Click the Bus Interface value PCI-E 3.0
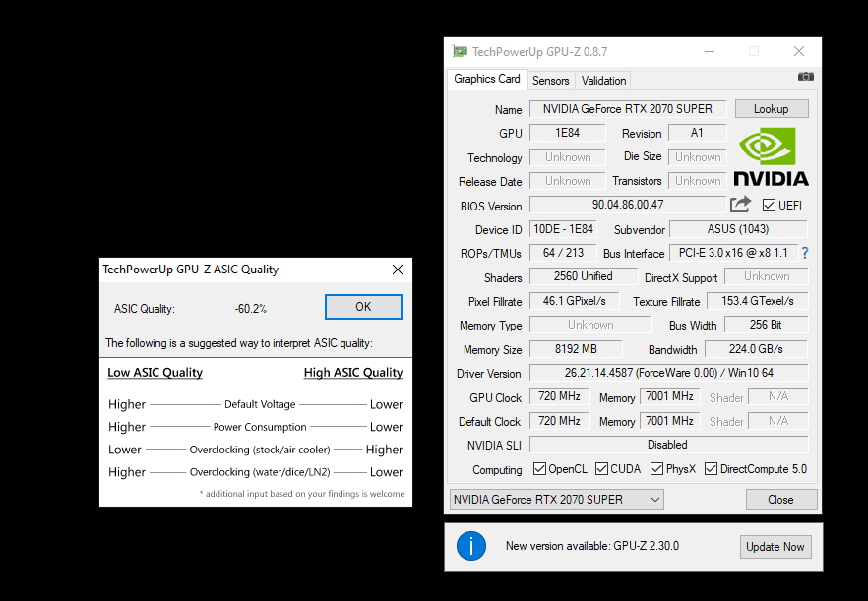Image resolution: width=868 pixels, height=601 pixels. pyautogui.click(x=733, y=253)
